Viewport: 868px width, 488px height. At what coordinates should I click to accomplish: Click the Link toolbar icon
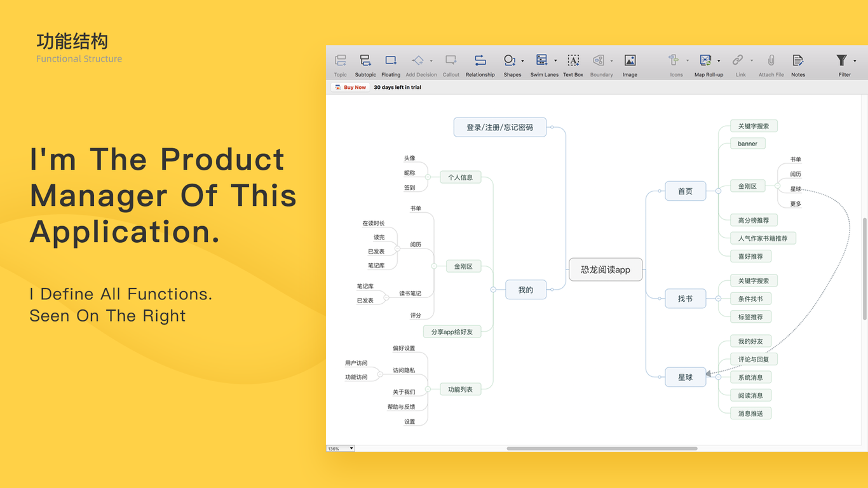coord(738,60)
